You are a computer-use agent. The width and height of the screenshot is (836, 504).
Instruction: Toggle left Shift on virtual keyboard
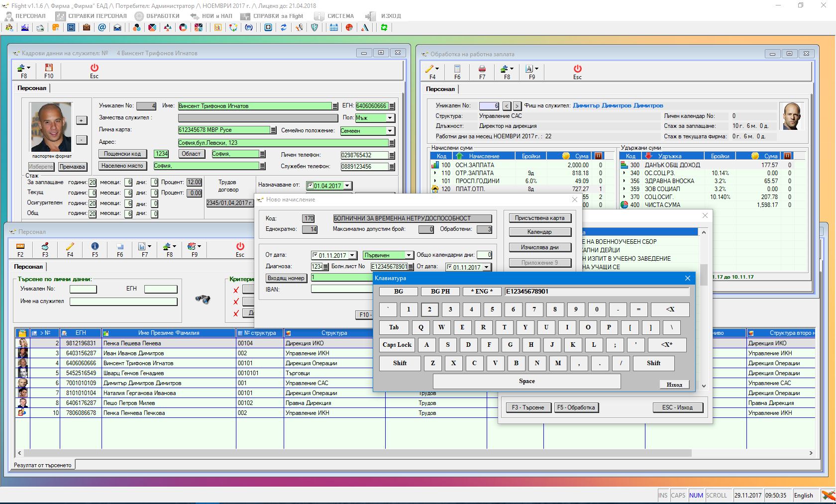pos(400,363)
